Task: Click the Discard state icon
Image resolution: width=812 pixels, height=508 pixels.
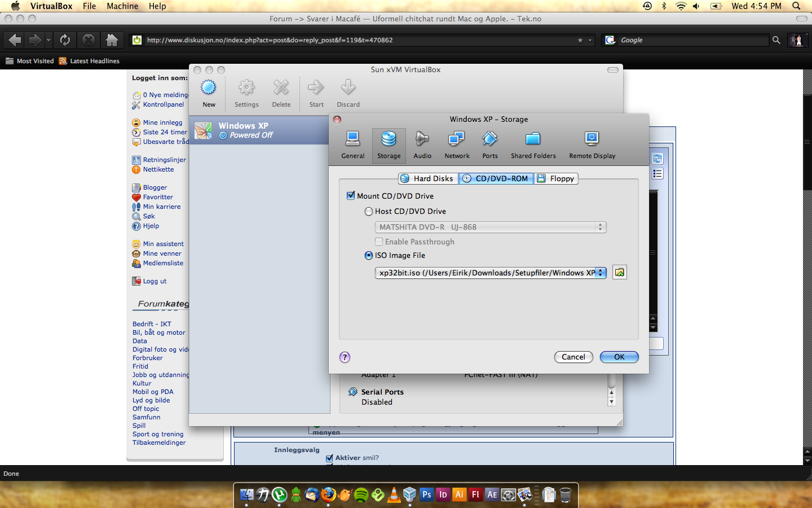Action: coord(348,87)
